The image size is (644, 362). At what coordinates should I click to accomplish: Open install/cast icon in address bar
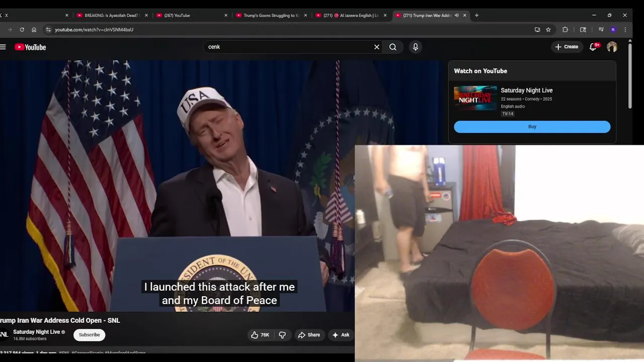[x=537, y=30]
